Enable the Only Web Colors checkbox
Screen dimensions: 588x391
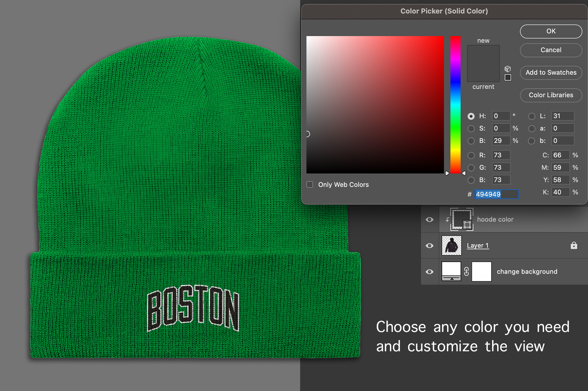point(310,184)
